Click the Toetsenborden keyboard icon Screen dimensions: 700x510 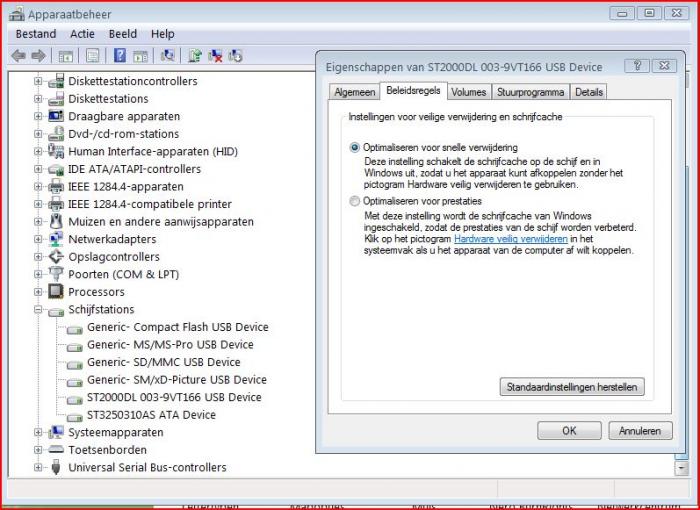pyautogui.click(x=56, y=449)
